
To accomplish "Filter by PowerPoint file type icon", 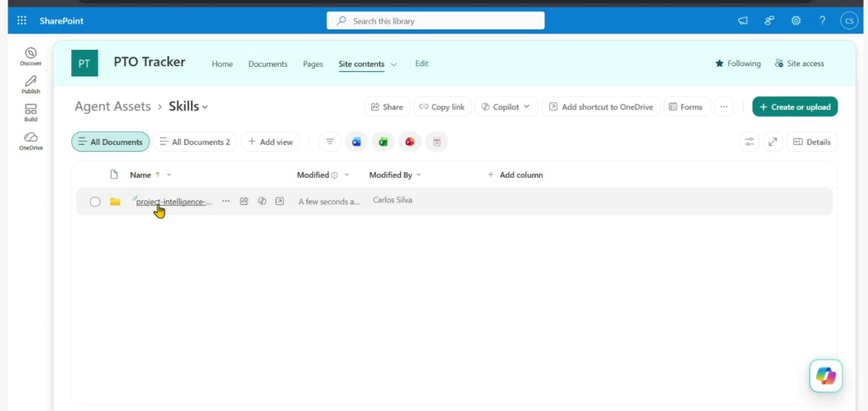I will click(x=409, y=142).
